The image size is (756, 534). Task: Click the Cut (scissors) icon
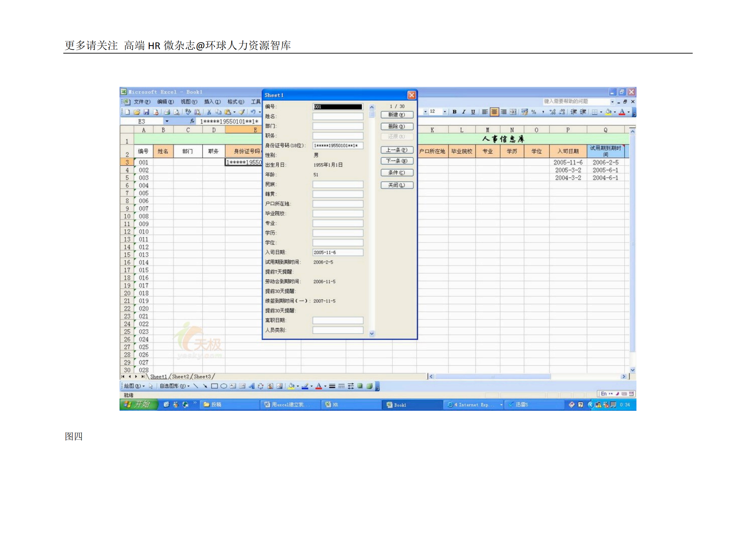209,112
